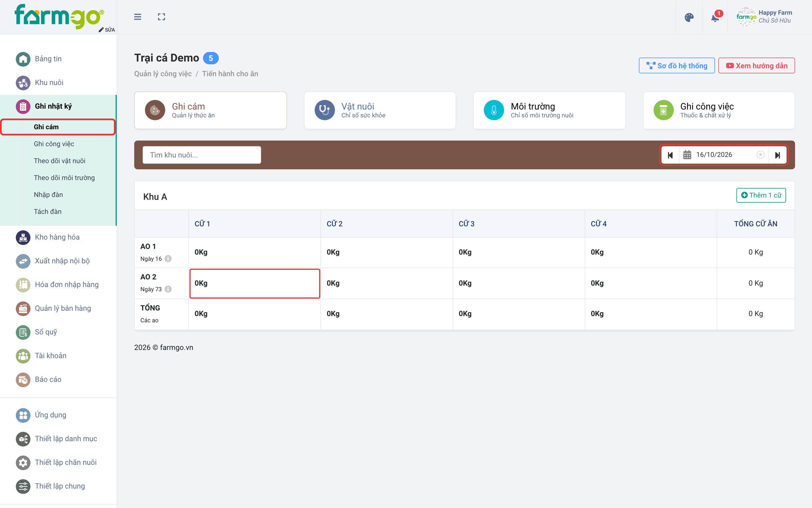This screenshot has height=508, width=812.
Task: Collapse the Ghi nhật ký menu
Action: pos(58,106)
